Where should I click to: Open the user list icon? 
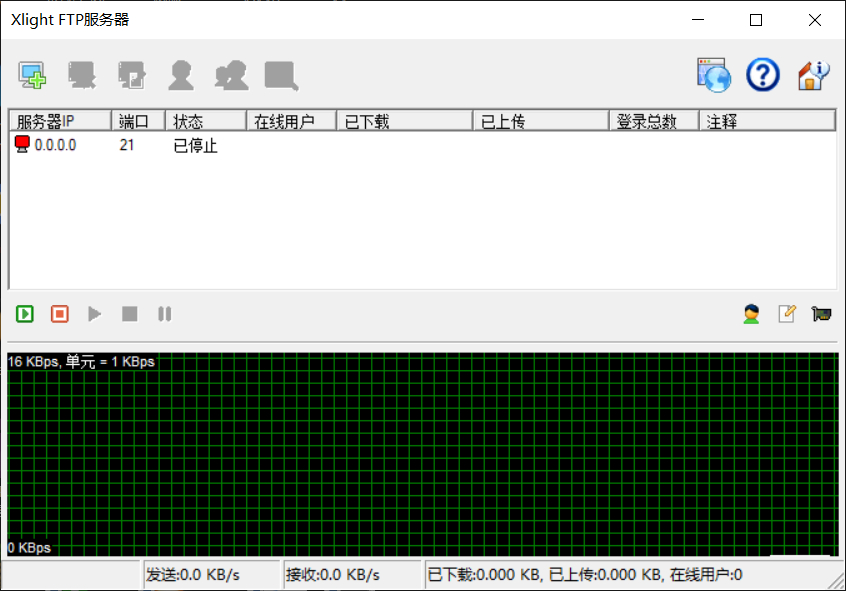751,314
